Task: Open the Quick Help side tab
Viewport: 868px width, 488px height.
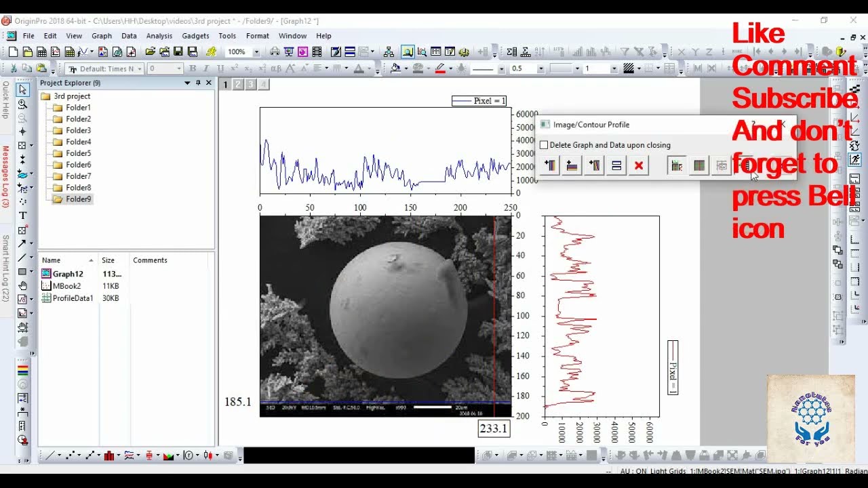Action: click(5, 100)
